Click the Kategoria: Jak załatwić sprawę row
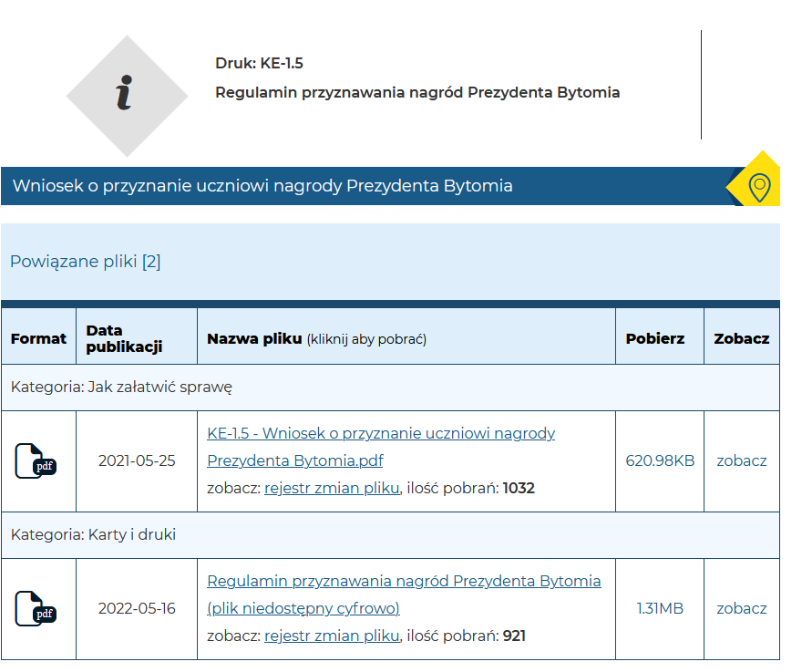 [x=390, y=388]
